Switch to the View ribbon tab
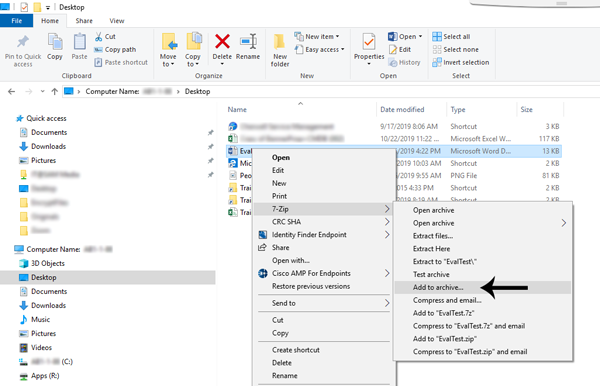600x386 pixels. click(x=117, y=21)
